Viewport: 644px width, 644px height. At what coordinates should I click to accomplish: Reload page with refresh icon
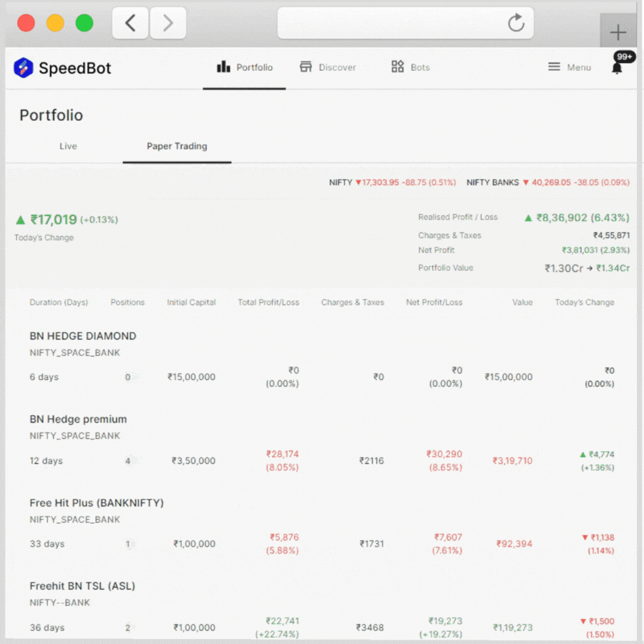tap(516, 23)
